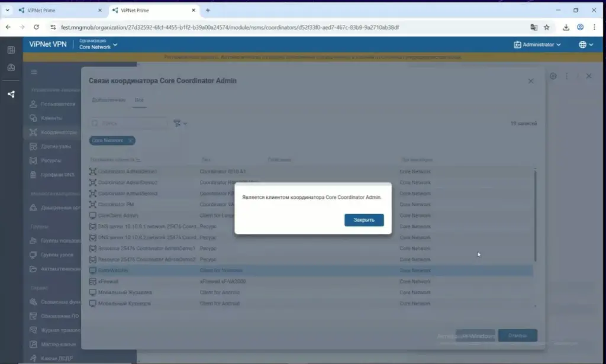The image size is (606, 364).
Task: Select the Мобильный Кузнецов row icon
Action: click(x=93, y=303)
